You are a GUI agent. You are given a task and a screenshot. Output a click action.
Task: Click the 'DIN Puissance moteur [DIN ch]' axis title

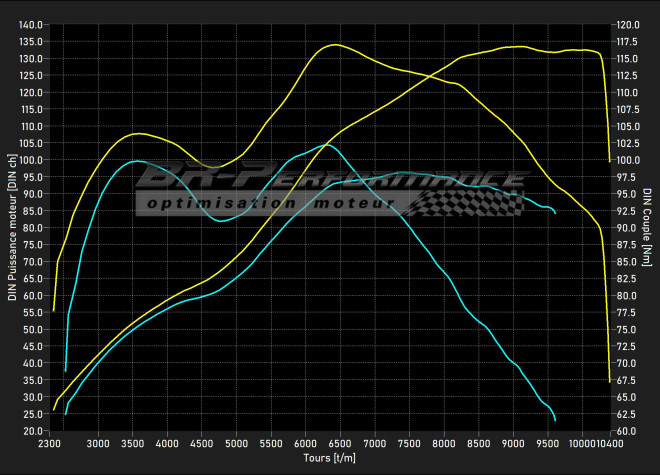point(11,229)
